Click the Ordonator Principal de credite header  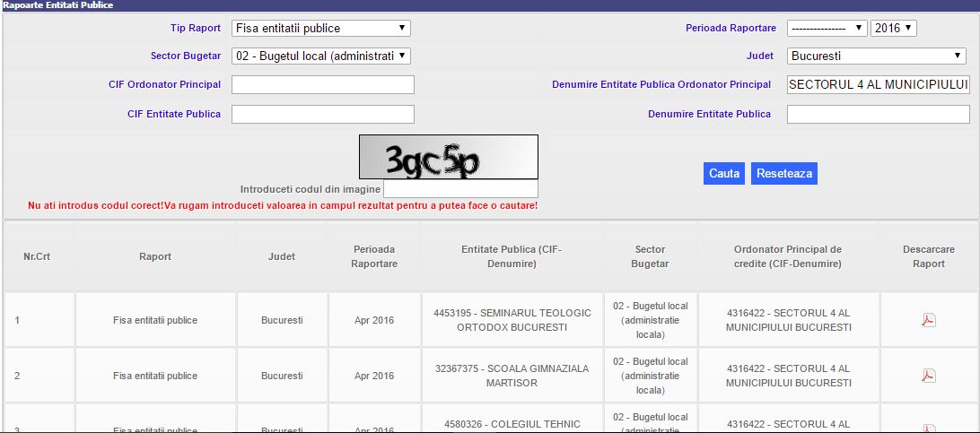point(788,256)
